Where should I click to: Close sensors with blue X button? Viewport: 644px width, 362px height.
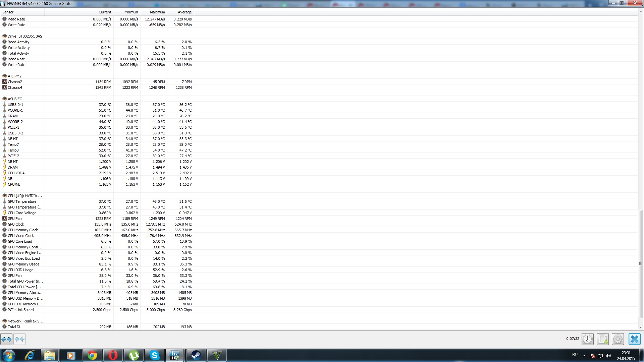point(634,339)
